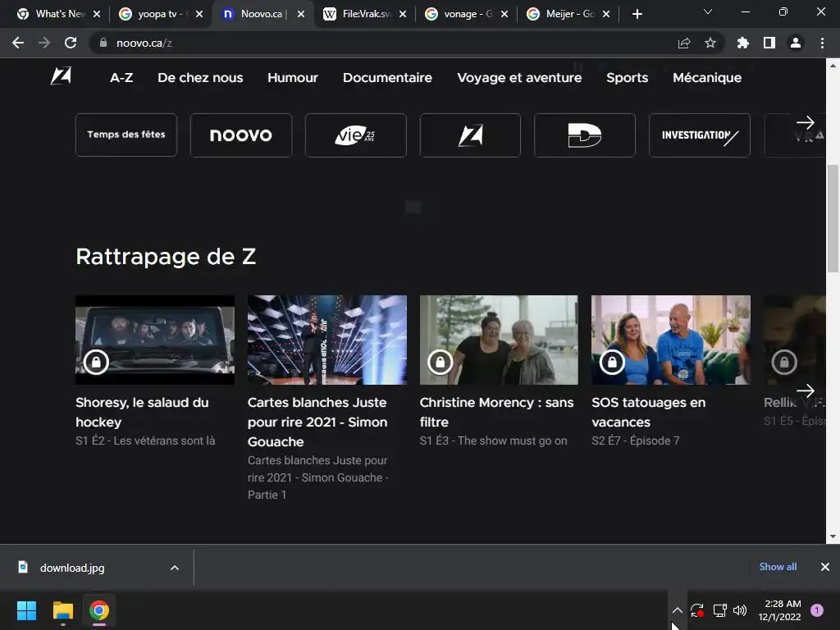Click Show all downloads

tap(778, 567)
